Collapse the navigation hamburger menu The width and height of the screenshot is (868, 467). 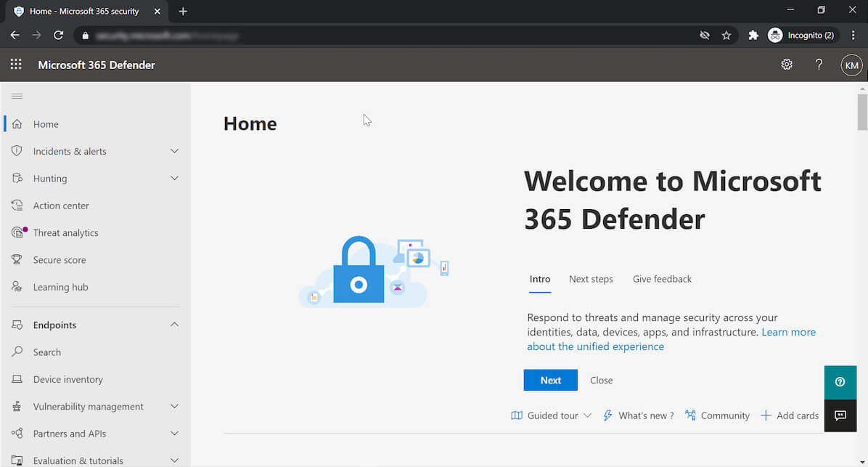(17, 97)
